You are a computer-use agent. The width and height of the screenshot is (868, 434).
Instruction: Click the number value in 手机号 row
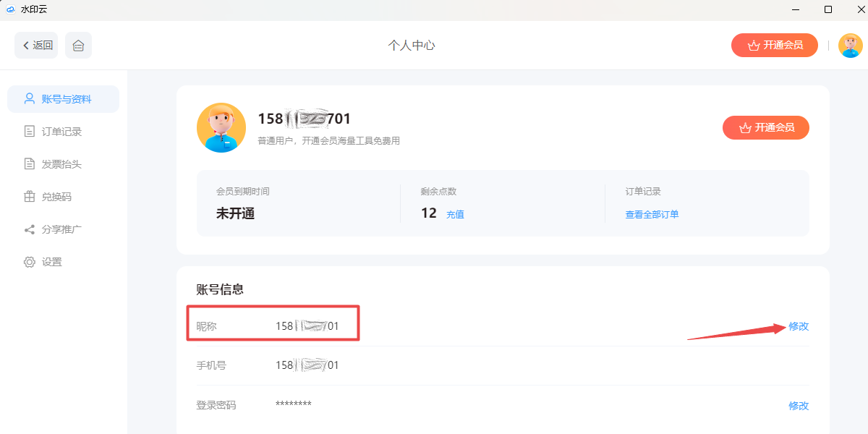pos(307,365)
